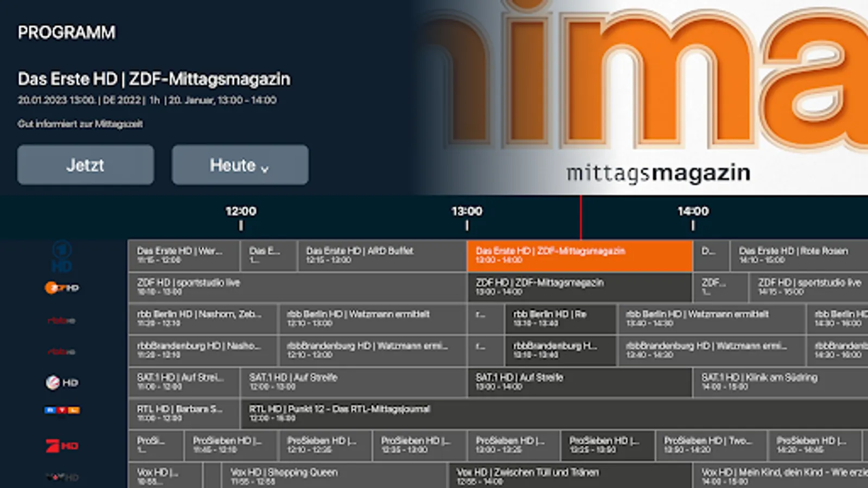This screenshot has height=488, width=868.
Task: Open the Heute day dropdown
Action: point(240,165)
